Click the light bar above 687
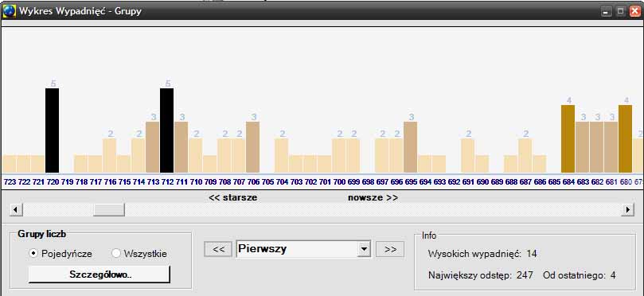Screen dimensions: 644x296 point(525,156)
